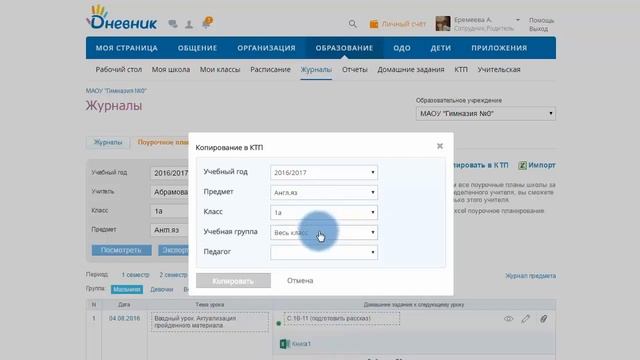Click the paperclip attachment icon
The height and width of the screenshot is (360, 640).
pyautogui.click(x=543, y=319)
